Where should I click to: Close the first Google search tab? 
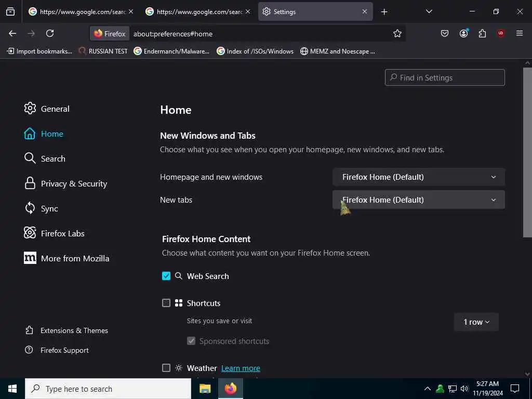131,11
